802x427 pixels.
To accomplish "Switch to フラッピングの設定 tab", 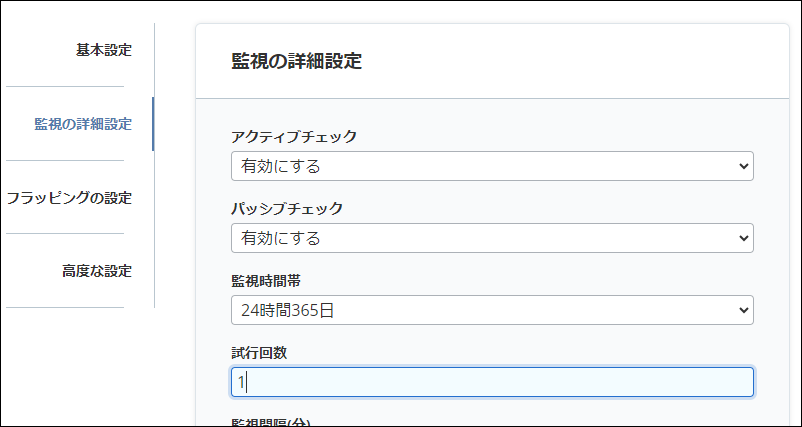I will click(69, 198).
